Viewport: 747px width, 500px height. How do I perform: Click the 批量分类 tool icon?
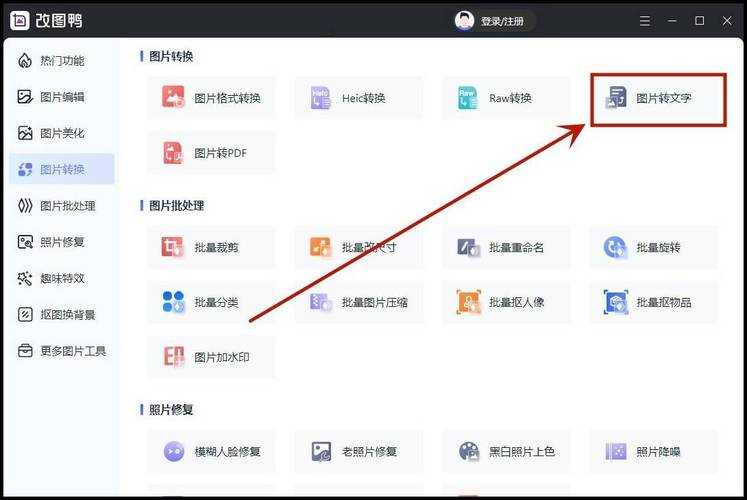[x=173, y=302]
